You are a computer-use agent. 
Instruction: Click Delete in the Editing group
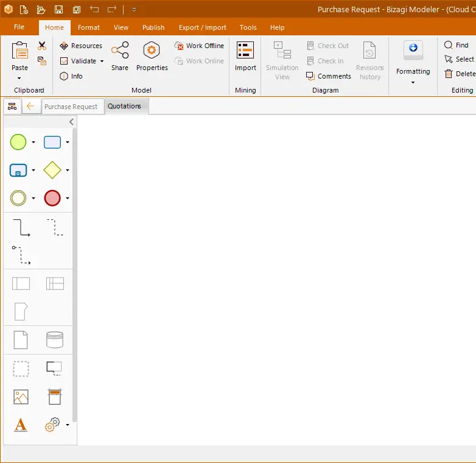click(460, 74)
